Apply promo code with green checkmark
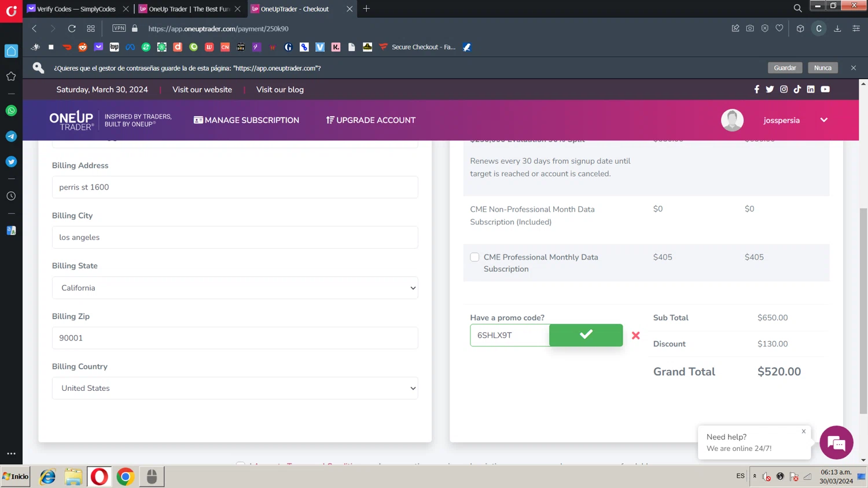Viewport: 868px width, 488px height. [586, 335]
